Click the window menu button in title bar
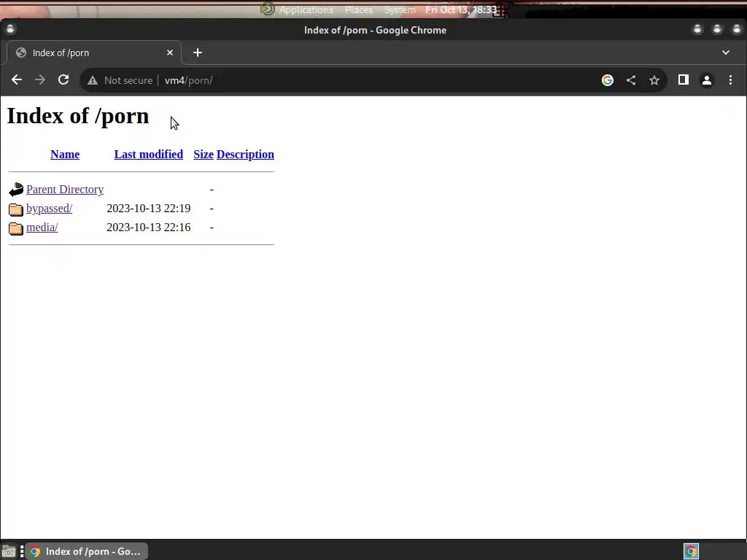This screenshot has height=560, width=747. click(x=10, y=29)
